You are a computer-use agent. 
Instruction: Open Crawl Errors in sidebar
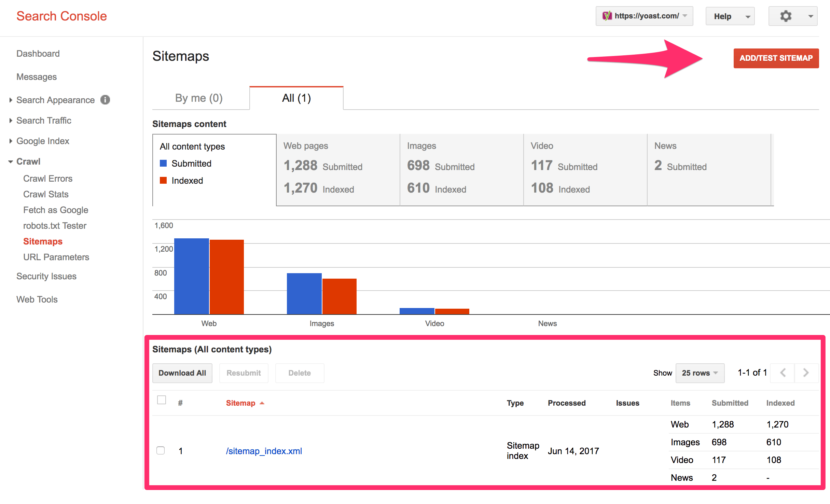[48, 179]
